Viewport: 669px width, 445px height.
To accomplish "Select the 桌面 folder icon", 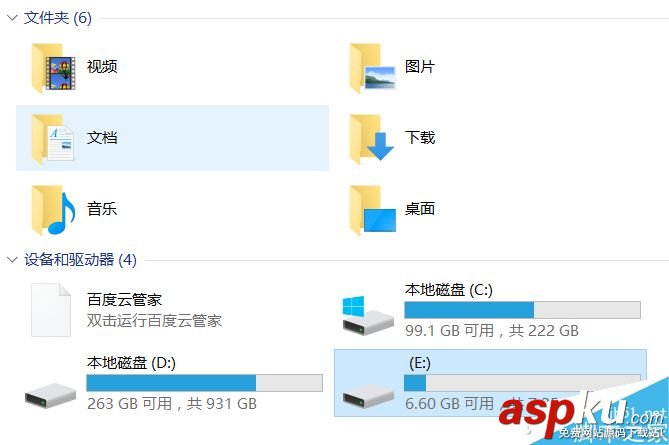I will 372,210.
